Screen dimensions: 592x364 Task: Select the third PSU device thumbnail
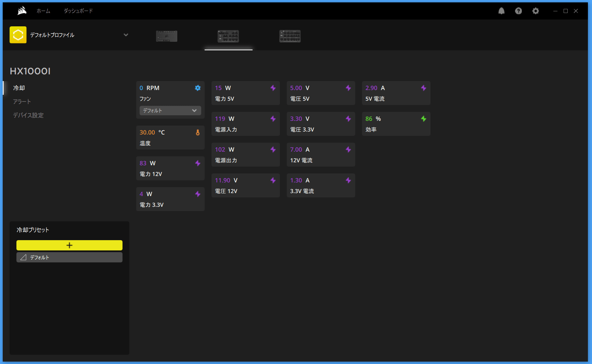(290, 36)
